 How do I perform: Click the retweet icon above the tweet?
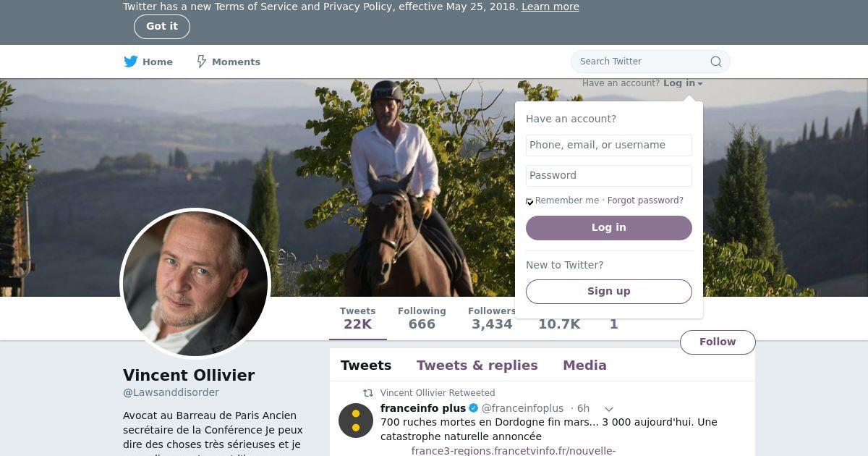368,393
